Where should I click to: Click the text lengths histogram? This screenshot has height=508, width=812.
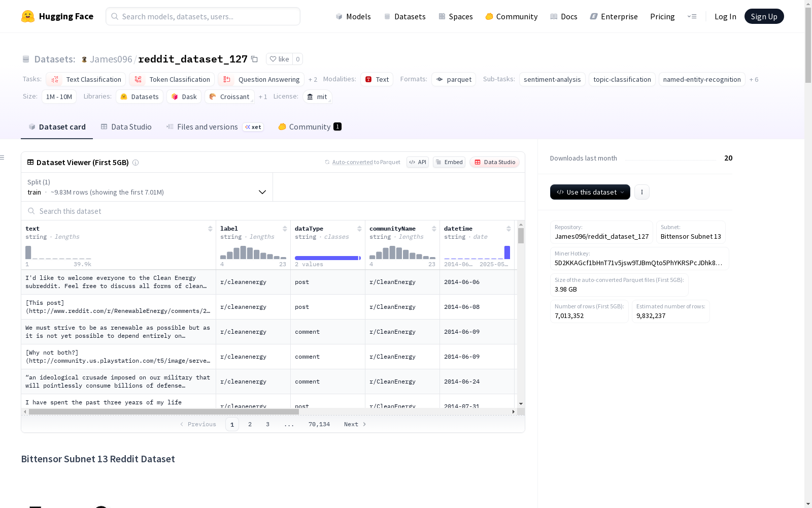tap(58, 252)
